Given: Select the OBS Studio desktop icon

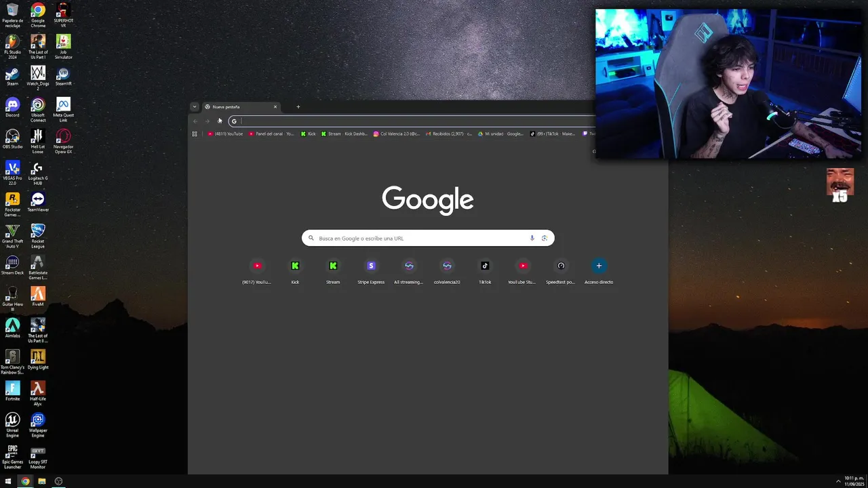Looking at the screenshot, I should [x=12, y=139].
